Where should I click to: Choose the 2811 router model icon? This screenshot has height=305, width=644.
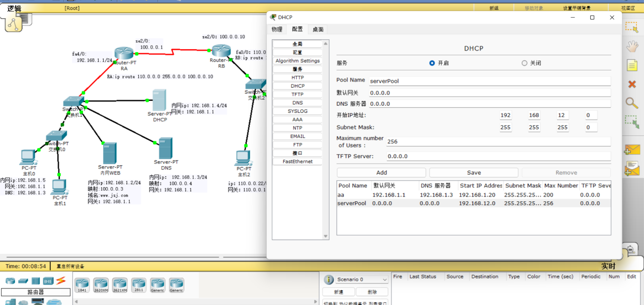click(x=139, y=285)
